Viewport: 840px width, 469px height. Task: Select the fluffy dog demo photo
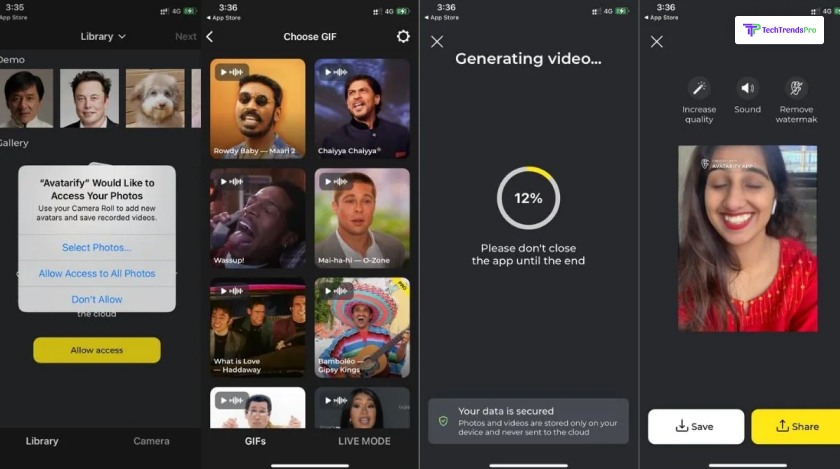(x=155, y=98)
